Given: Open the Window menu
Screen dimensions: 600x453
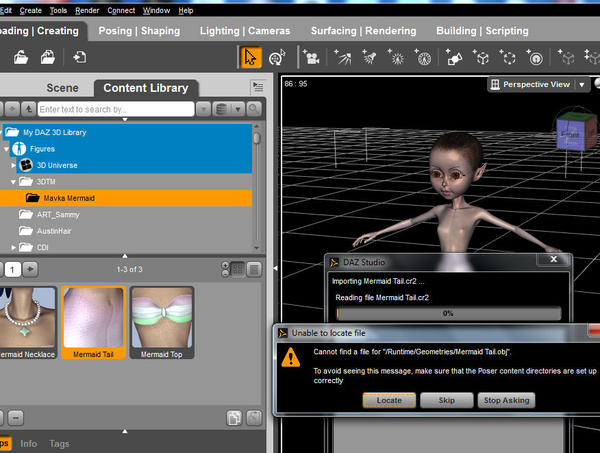Looking at the screenshot, I should click(x=156, y=11).
